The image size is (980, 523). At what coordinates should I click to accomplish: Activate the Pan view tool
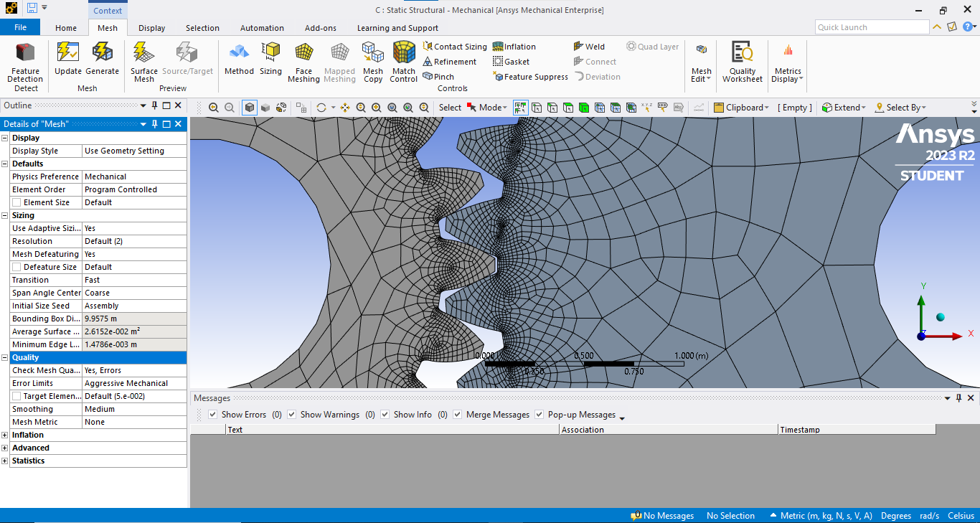[345, 108]
